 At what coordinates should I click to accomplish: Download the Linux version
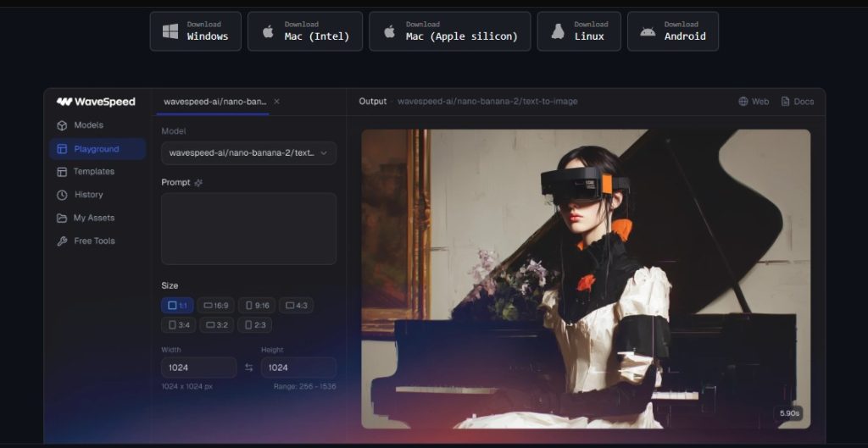pyautogui.click(x=579, y=31)
